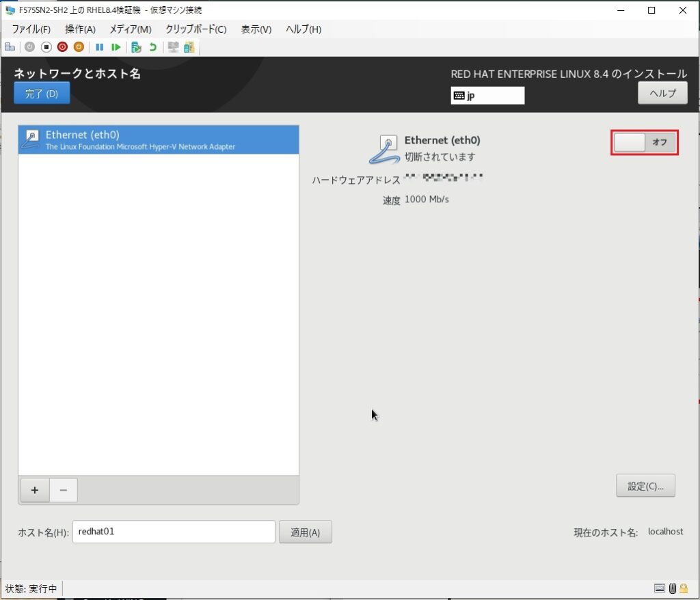Click the jp keyboard layout indicator

point(487,95)
